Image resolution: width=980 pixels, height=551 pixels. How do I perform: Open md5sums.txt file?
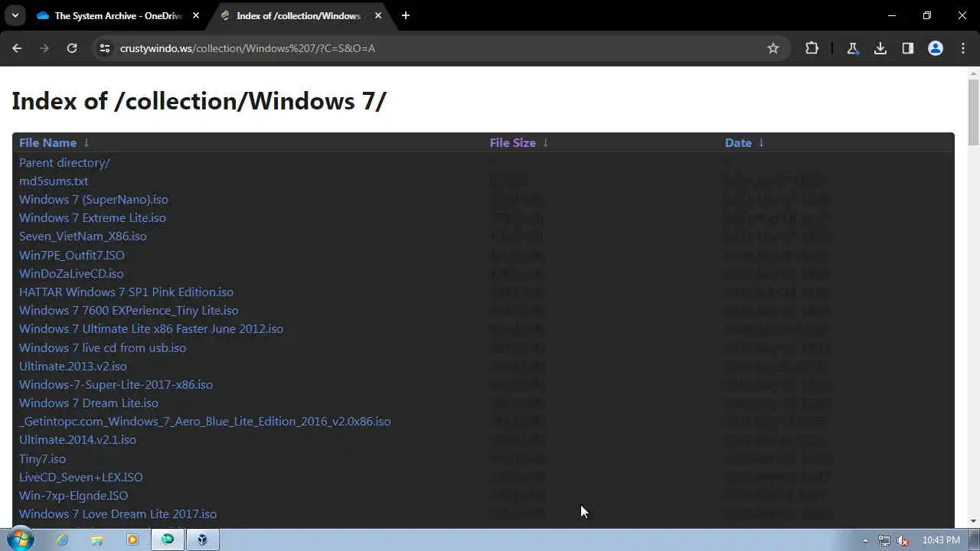pos(54,181)
